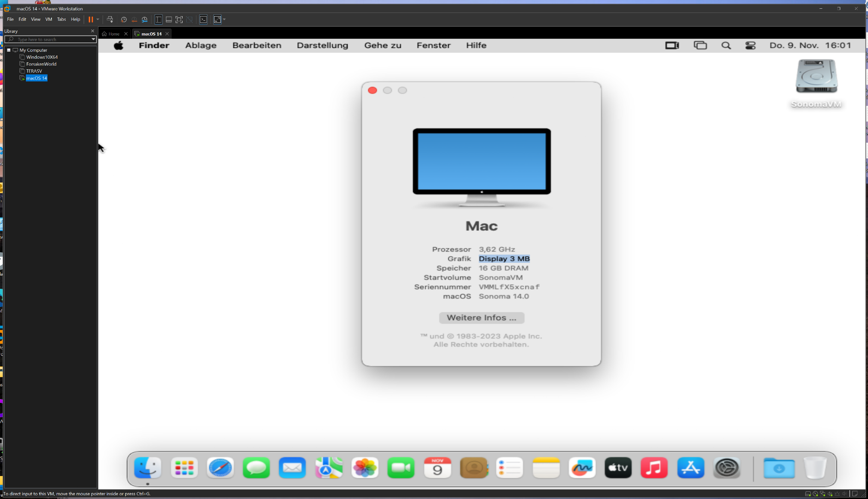The height and width of the screenshot is (499, 868).
Task: Open the VMware Help menu
Action: coord(75,19)
